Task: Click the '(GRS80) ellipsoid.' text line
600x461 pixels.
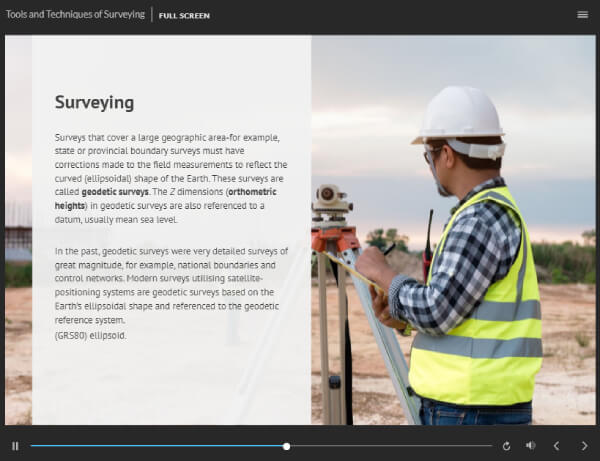Action: [91, 335]
